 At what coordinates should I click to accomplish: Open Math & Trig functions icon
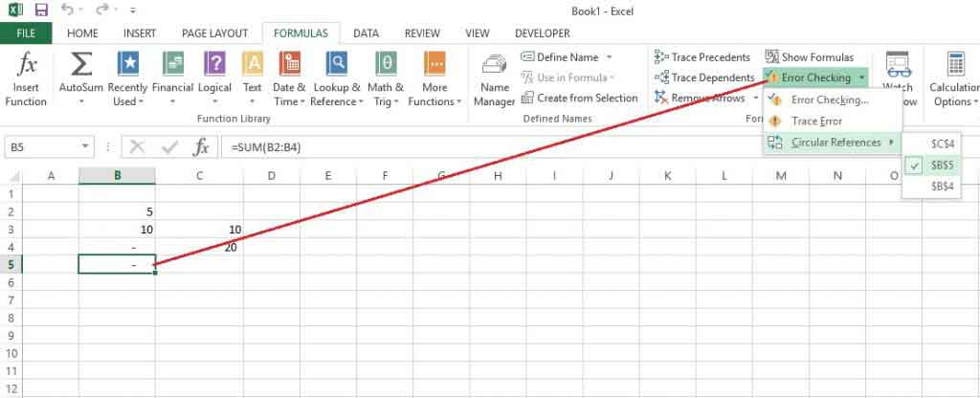tap(386, 64)
